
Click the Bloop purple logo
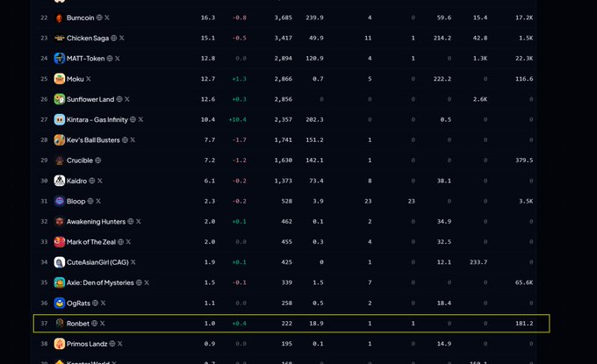[x=60, y=201]
